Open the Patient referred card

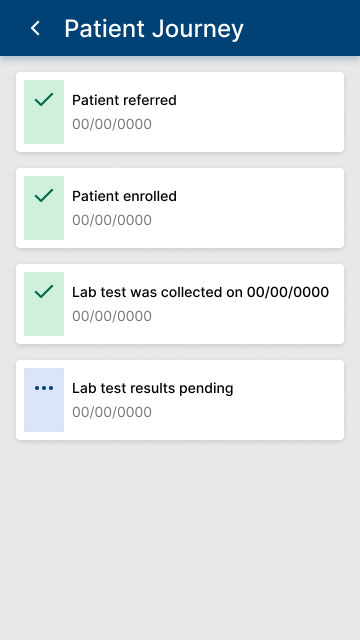click(x=180, y=112)
